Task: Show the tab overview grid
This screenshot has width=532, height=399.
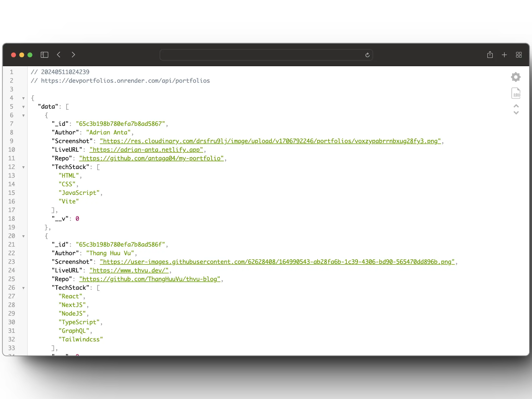Action: tap(519, 55)
